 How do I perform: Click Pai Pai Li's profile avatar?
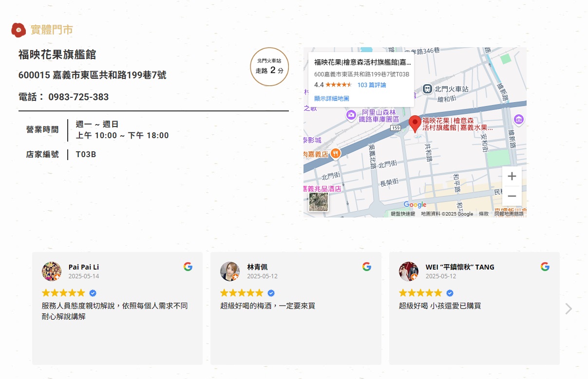tap(52, 271)
